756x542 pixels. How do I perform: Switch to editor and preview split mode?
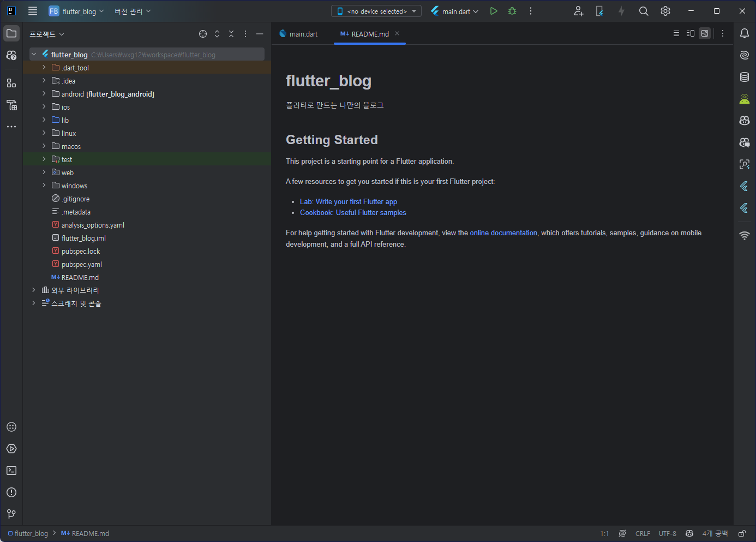click(x=691, y=33)
